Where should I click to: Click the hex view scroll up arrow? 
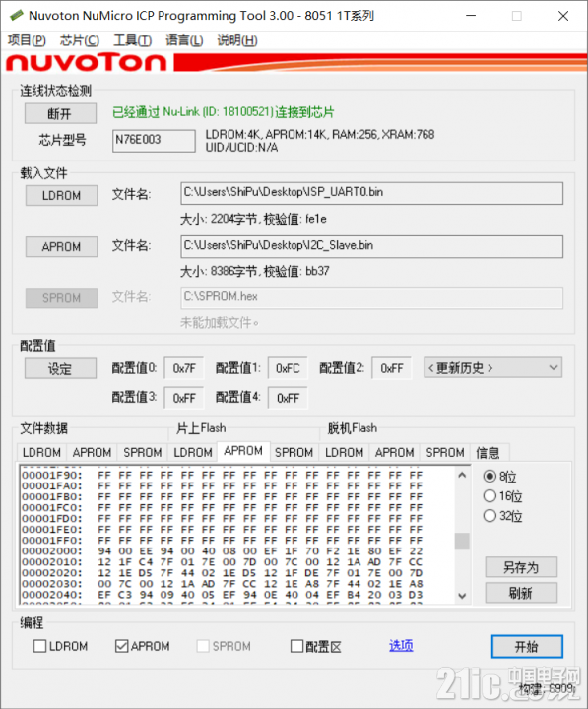(462, 475)
